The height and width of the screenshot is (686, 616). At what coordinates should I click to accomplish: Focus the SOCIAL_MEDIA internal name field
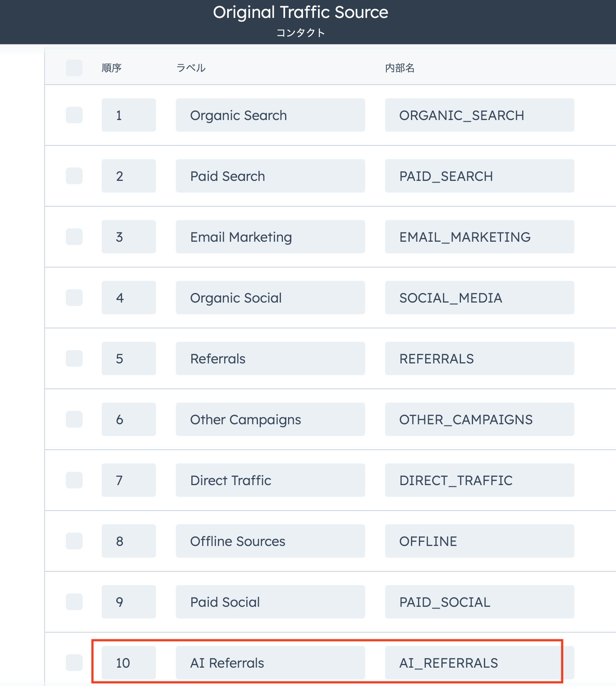point(480,298)
